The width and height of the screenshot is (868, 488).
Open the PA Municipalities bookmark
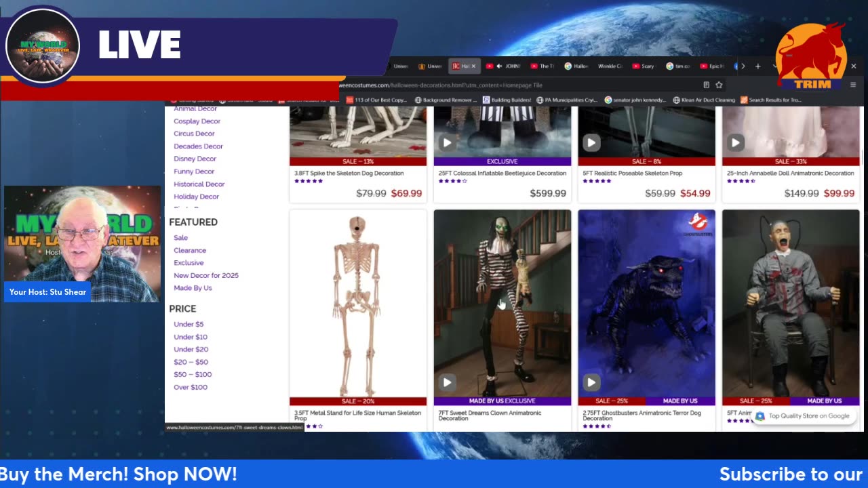(x=567, y=100)
